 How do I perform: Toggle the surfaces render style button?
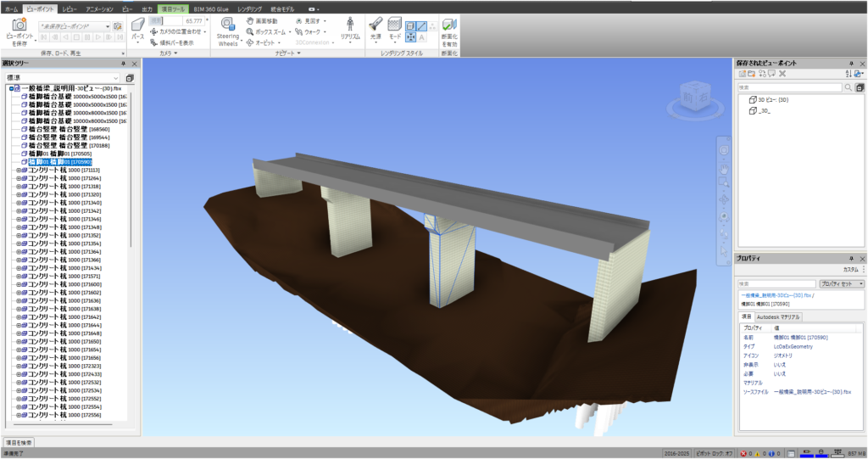click(x=410, y=26)
